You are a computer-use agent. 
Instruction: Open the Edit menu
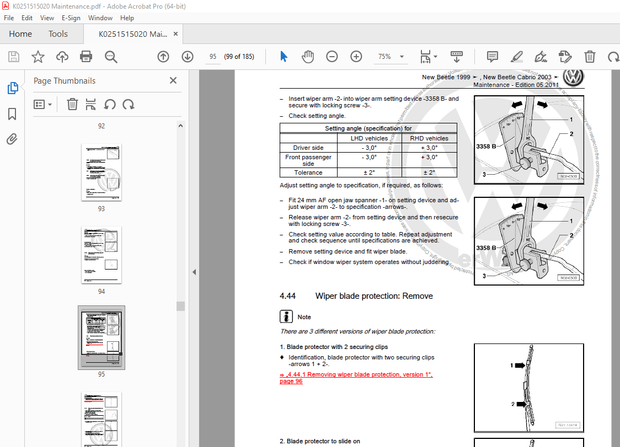pos(27,18)
